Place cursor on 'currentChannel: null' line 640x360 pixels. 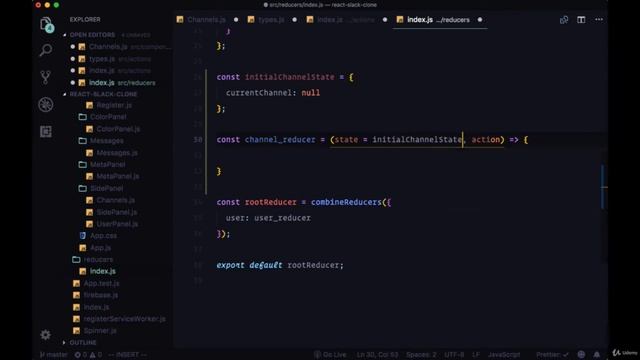273,93
